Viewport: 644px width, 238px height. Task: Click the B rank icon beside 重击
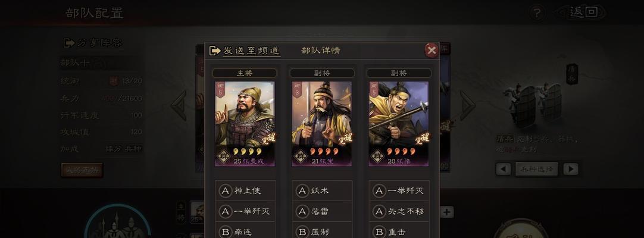(379, 232)
